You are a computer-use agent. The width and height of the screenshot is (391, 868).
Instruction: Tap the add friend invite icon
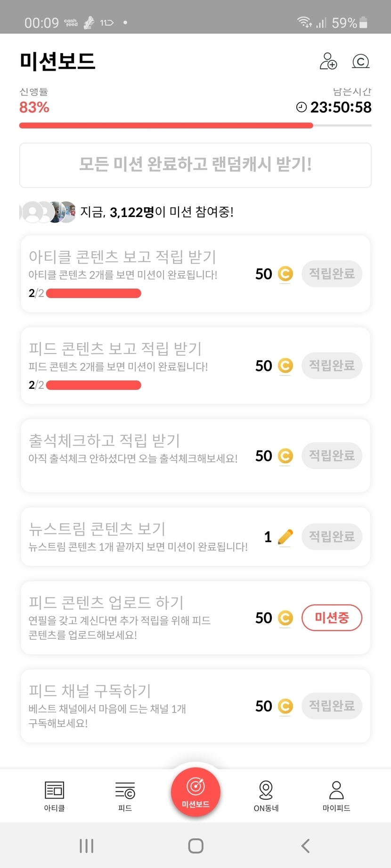pos(328,61)
